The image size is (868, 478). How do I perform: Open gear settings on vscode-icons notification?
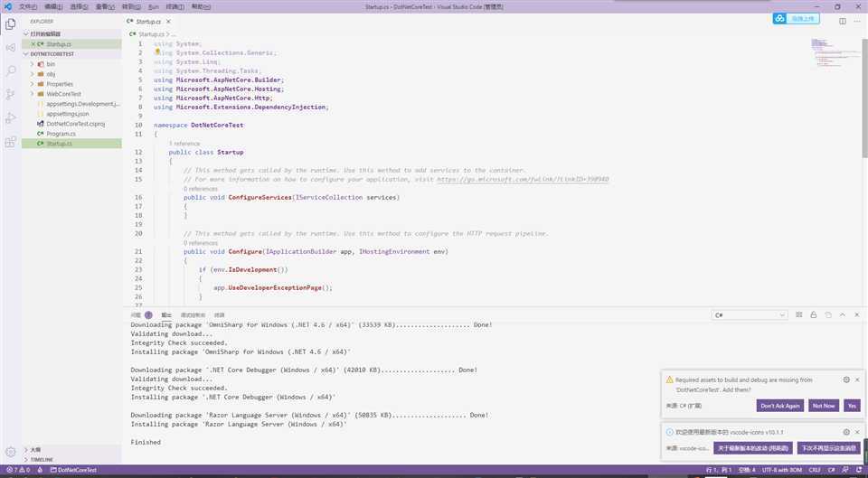tap(846, 432)
